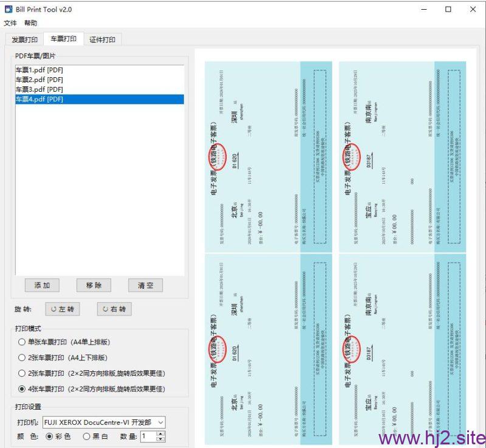Increase quantity with the up arrow
Screen dimensions: 486x448
tap(160, 434)
